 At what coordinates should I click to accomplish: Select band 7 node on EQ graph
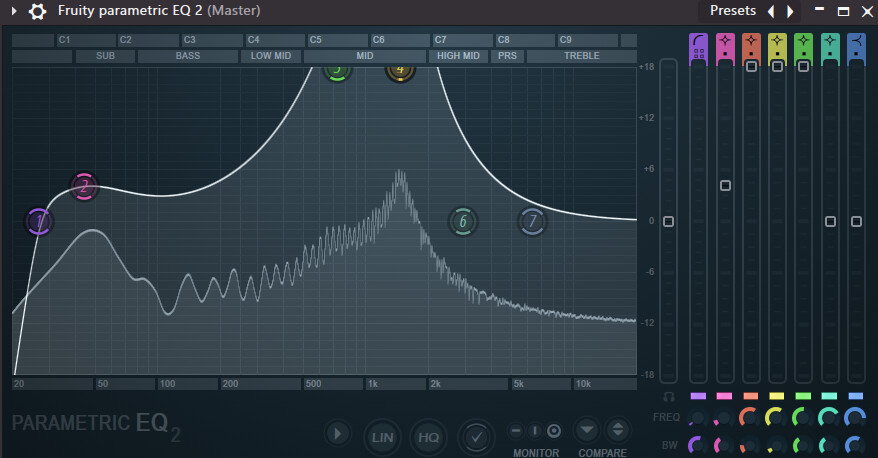click(x=532, y=222)
